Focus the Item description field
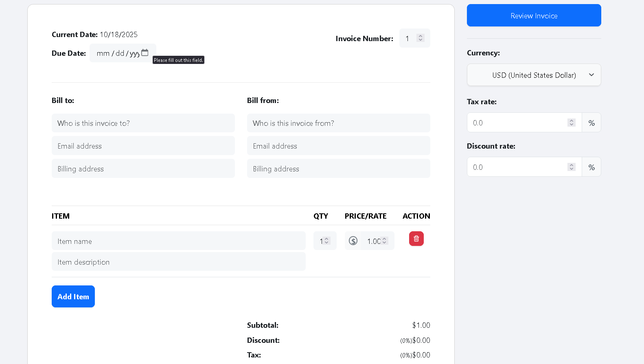 point(179,262)
